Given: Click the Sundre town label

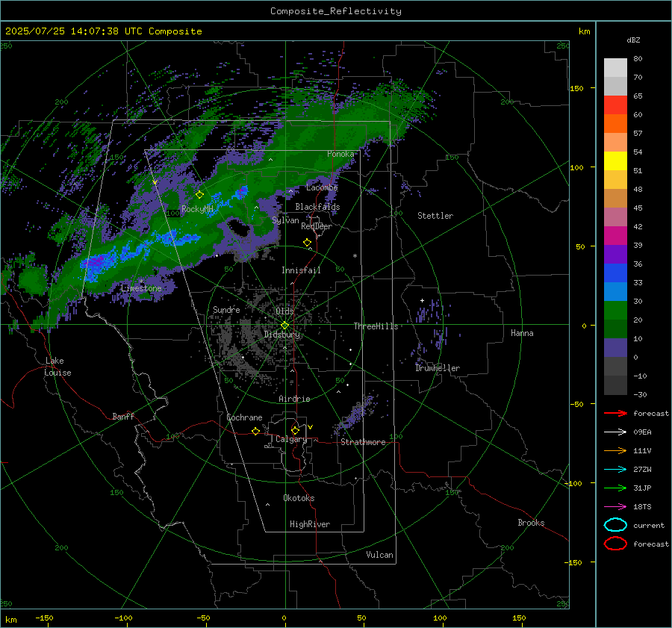Looking at the screenshot, I should tap(226, 309).
